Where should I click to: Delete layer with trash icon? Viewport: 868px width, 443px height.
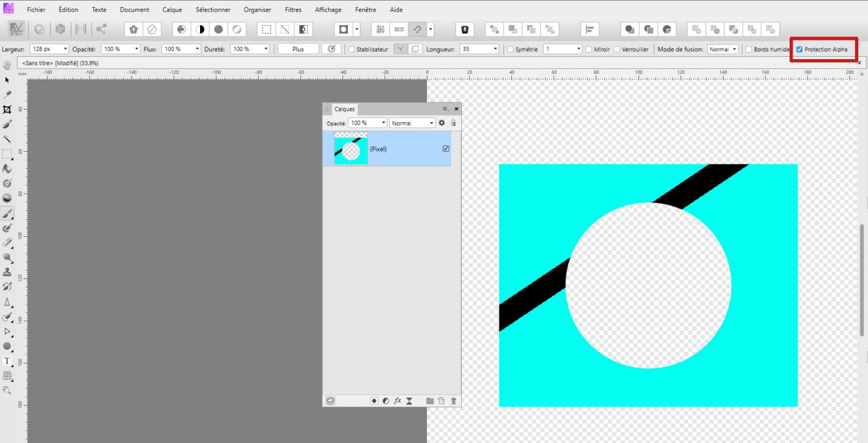tap(454, 401)
